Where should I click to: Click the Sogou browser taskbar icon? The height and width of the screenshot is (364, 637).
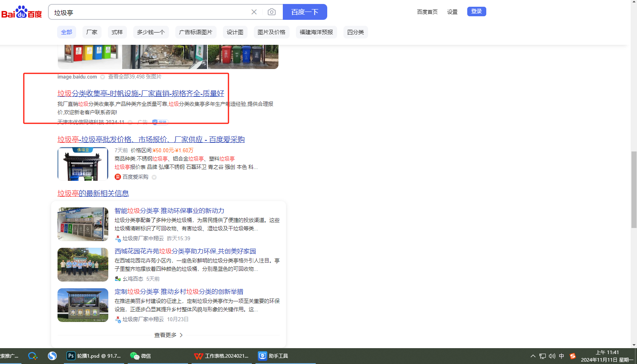click(52, 356)
